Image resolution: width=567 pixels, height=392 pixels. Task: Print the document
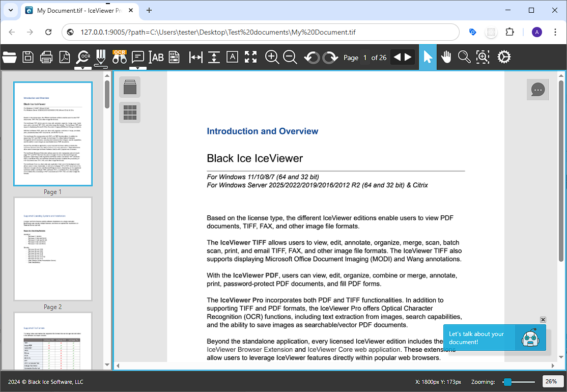(46, 57)
